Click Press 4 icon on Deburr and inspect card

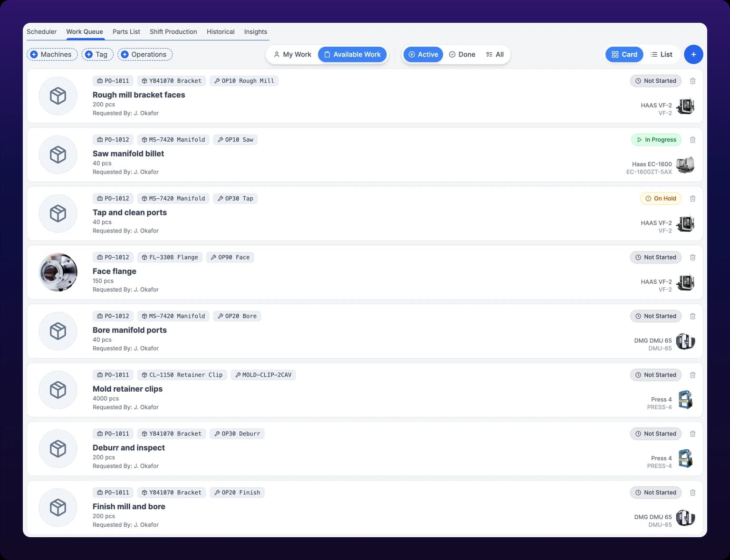685,459
